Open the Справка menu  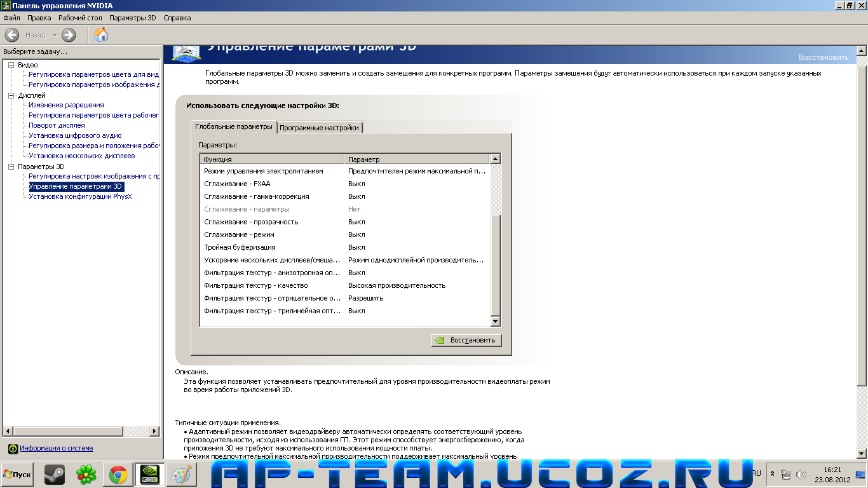[x=177, y=18]
